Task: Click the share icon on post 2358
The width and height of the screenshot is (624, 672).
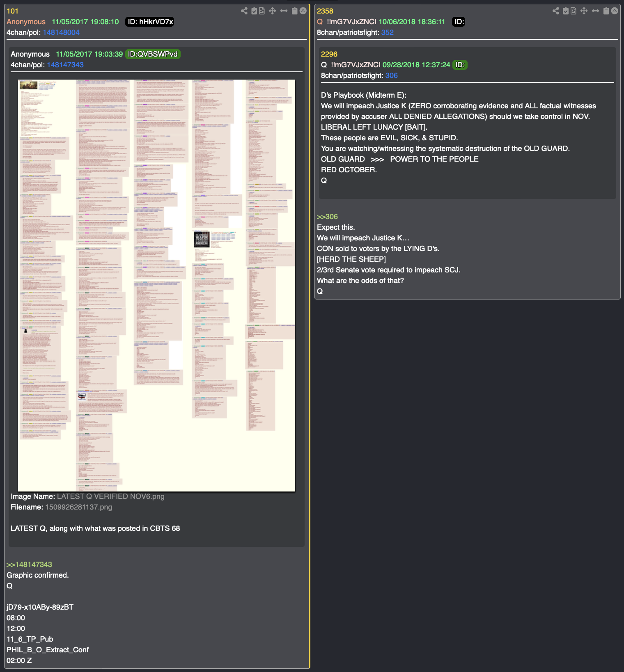Action: tap(556, 11)
